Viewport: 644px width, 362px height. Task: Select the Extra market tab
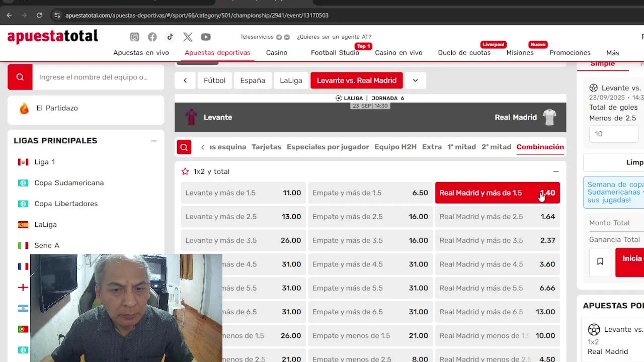pos(432,147)
